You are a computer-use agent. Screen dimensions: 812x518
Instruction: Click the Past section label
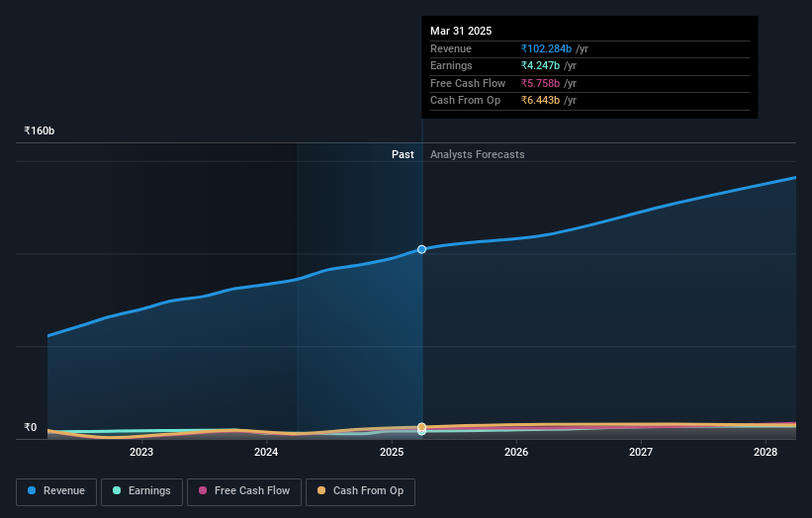(x=403, y=155)
